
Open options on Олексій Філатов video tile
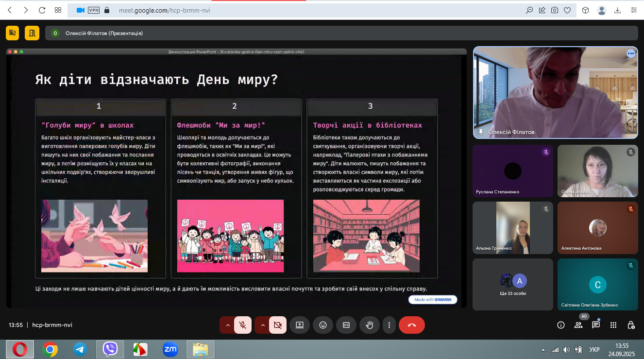click(631, 53)
